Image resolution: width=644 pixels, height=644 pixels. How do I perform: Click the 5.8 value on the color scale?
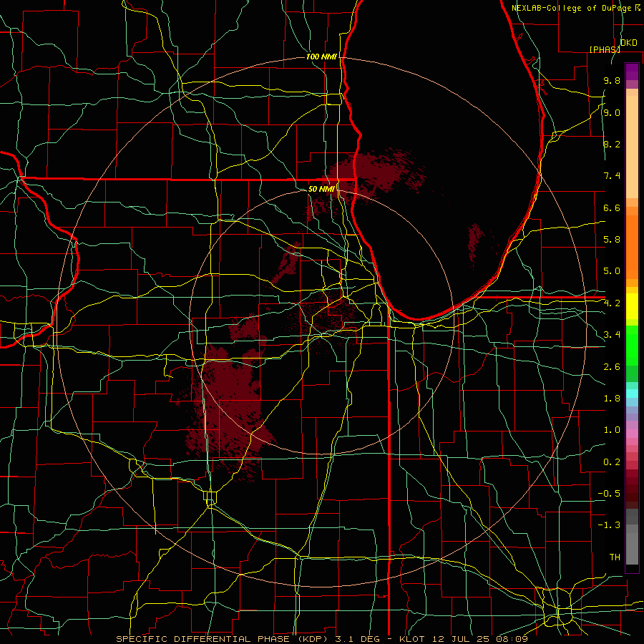point(612,240)
